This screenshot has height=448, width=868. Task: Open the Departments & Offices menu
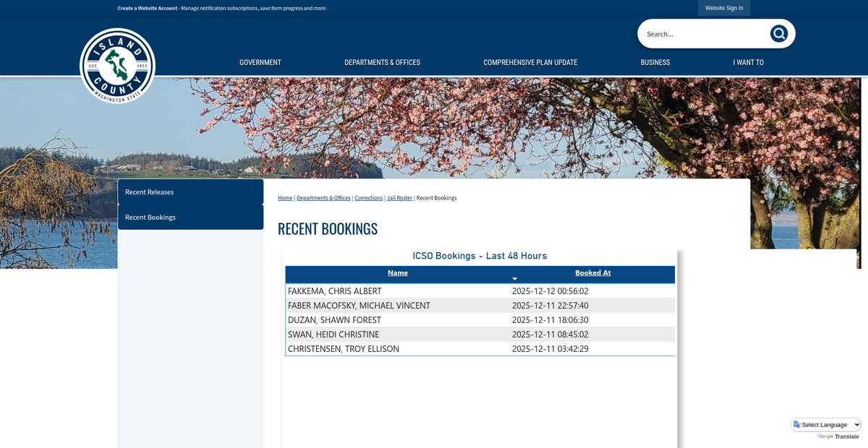point(382,62)
